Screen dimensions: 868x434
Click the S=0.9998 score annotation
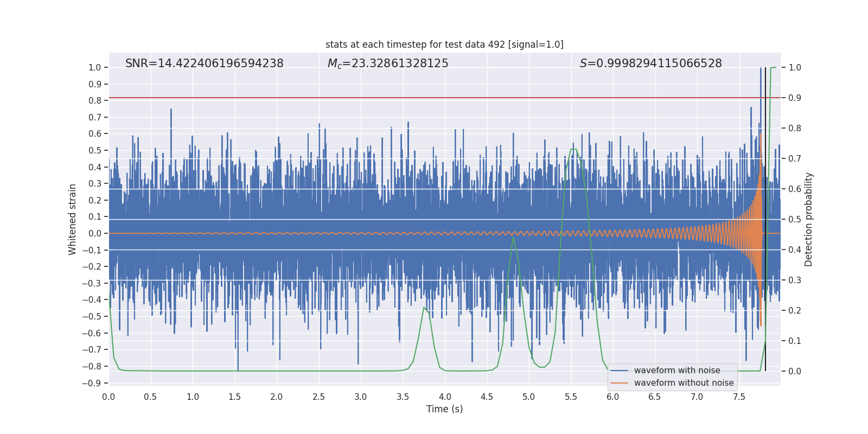point(651,63)
